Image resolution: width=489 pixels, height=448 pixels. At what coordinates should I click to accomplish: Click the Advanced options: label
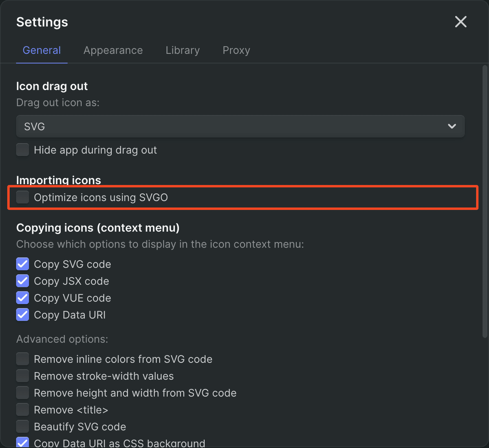click(62, 339)
